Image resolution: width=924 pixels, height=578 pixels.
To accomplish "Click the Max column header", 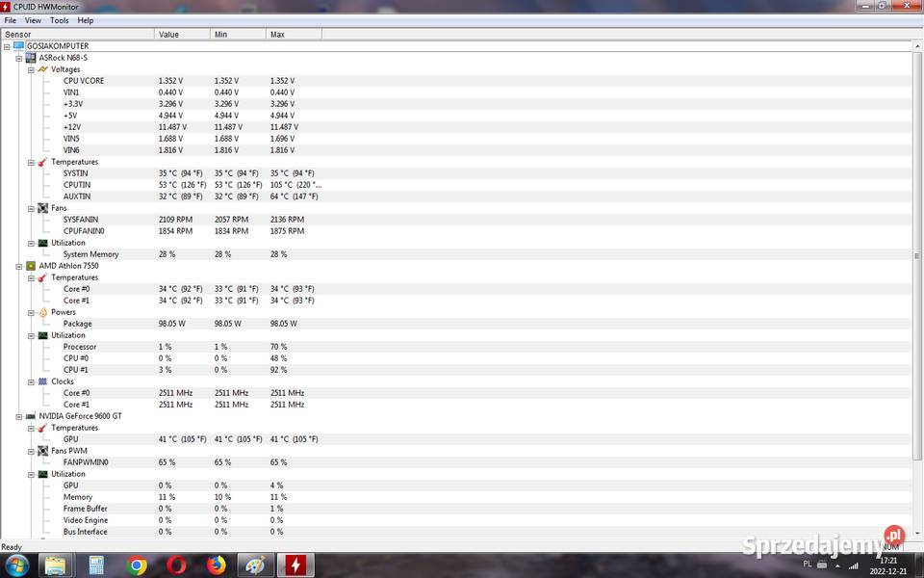I will tap(295, 35).
